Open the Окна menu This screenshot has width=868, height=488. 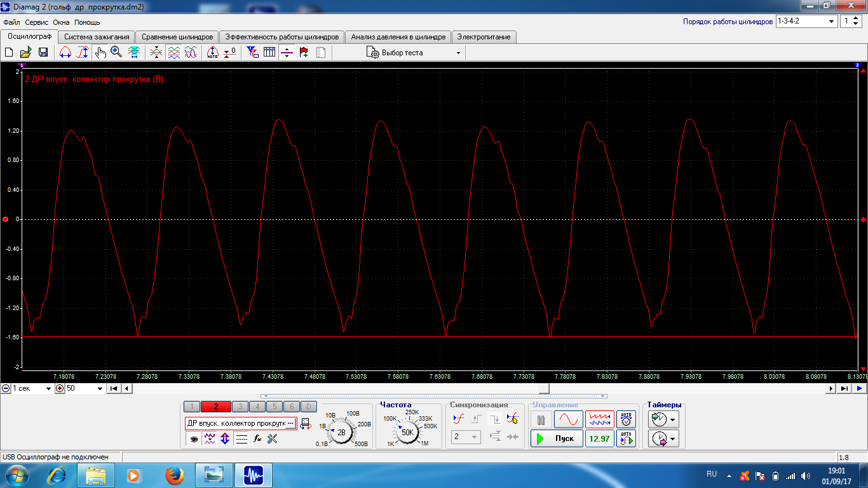[x=61, y=22]
